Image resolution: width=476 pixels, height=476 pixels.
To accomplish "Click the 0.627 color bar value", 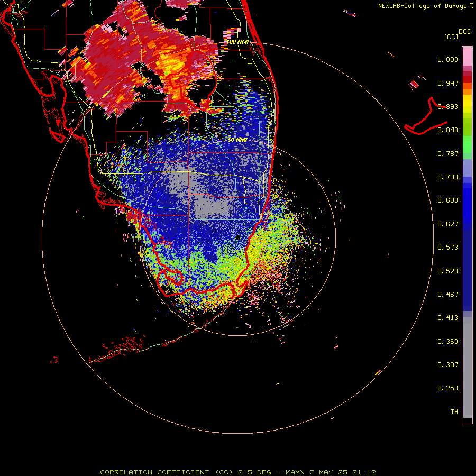I will [448, 224].
